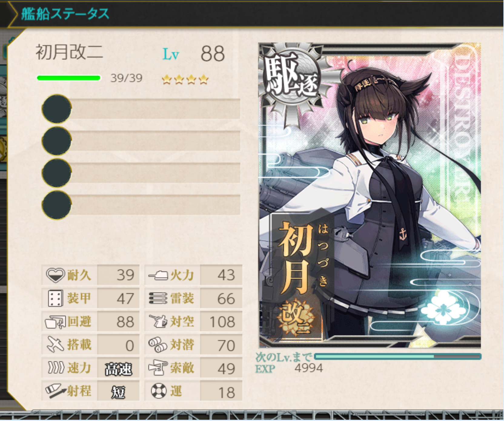This screenshot has width=504, height=421.
Task: Click the anti-air gun icon beside 対空
Action: [x=158, y=321]
